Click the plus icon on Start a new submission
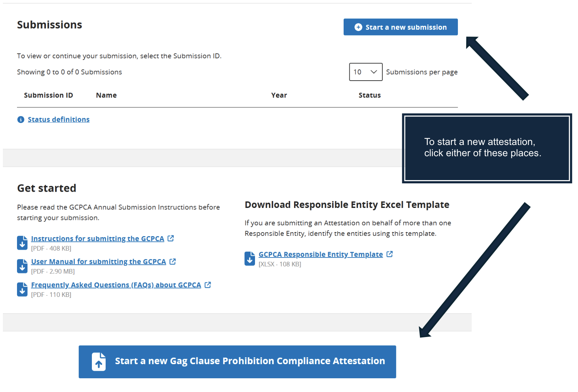 pyautogui.click(x=358, y=27)
